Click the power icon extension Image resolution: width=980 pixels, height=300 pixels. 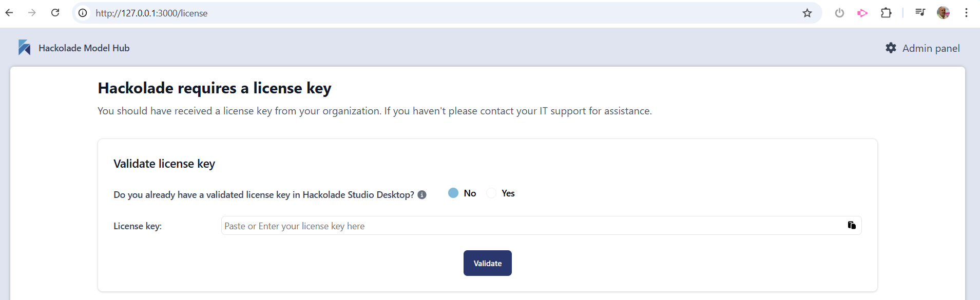tap(839, 13)
